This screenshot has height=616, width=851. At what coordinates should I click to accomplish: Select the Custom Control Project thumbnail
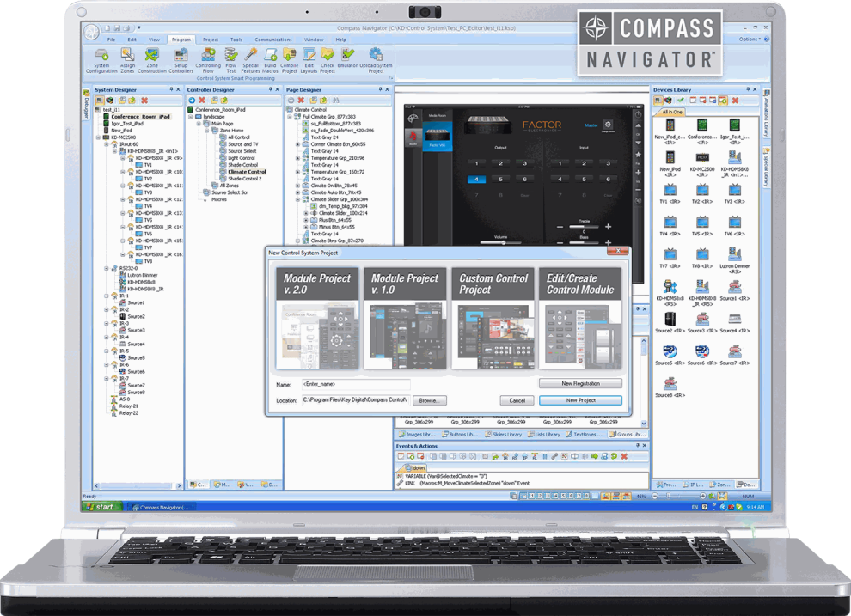click(x=493, y=319)
